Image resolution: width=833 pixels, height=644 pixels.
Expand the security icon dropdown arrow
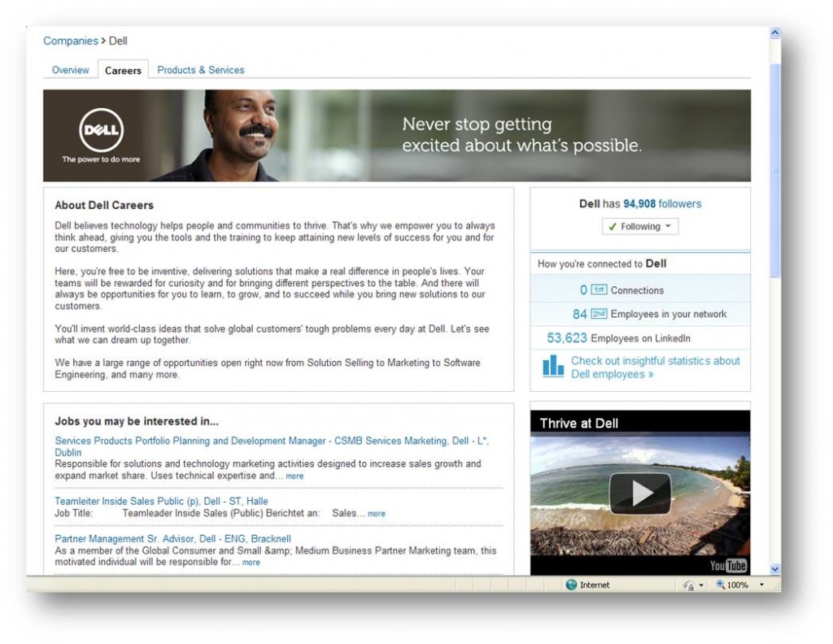click(x=701, y=585)
